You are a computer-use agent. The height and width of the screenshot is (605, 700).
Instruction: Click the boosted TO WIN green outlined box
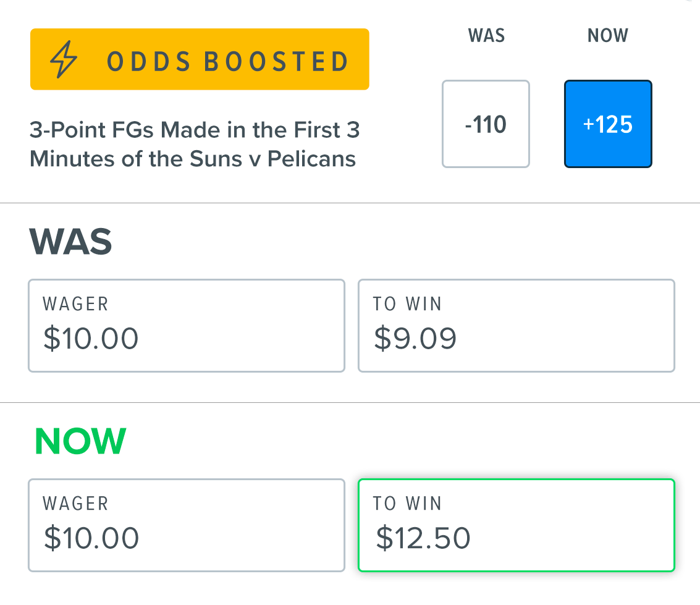click(x=516, y=525)
